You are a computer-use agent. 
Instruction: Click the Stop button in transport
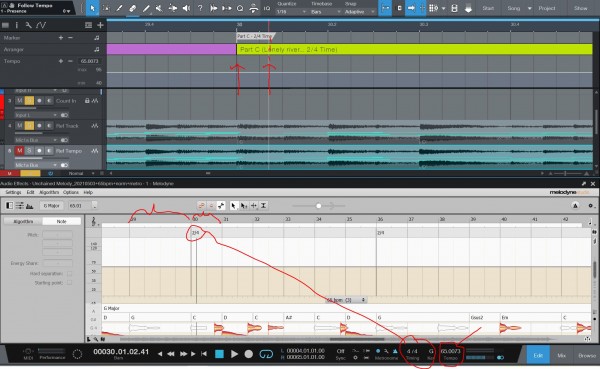(x=219, y=354)
